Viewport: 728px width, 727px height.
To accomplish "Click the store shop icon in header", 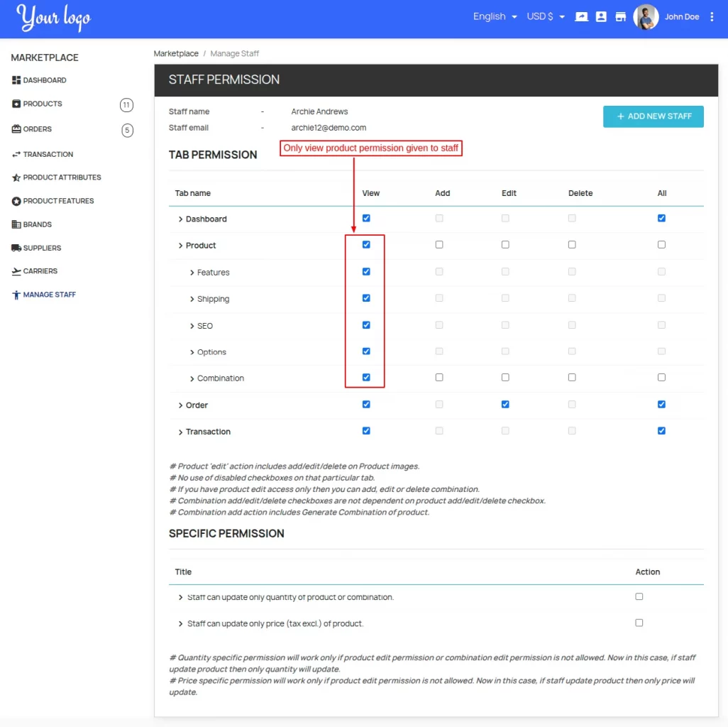I will click(x=620, y=17).
